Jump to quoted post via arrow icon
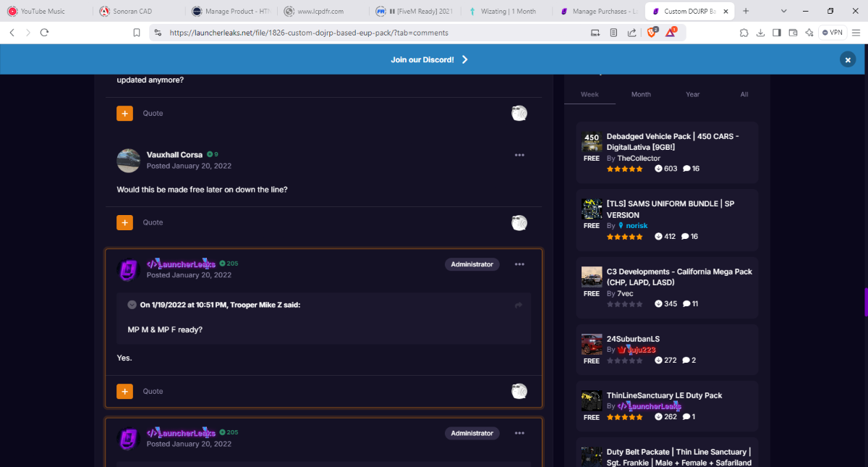Screen dimensions: 868x467 [518, 306]
